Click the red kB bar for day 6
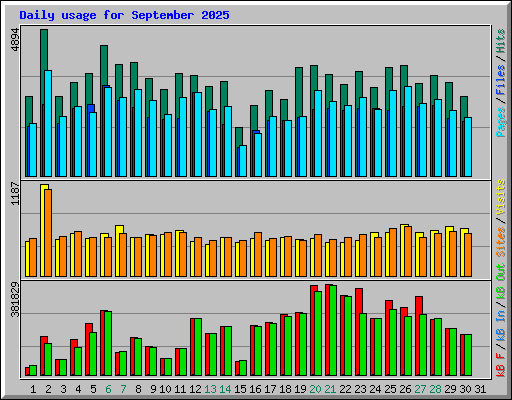 (103, 343)
